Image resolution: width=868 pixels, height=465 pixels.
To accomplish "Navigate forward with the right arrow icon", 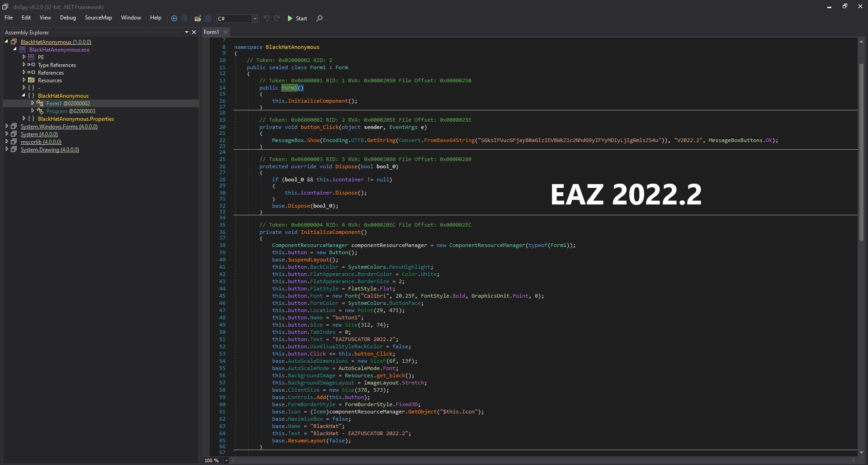I will pyautogui.click(x=184, y=19).
